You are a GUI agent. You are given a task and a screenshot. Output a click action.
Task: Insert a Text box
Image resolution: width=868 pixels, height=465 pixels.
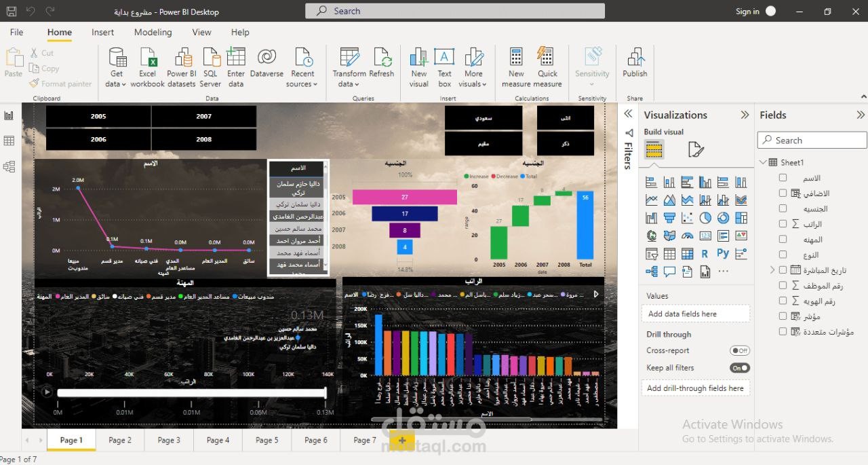point(444,68)
